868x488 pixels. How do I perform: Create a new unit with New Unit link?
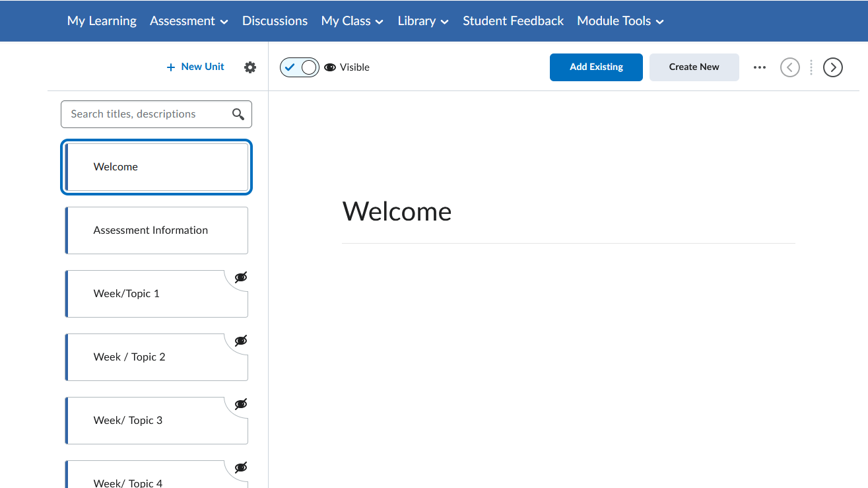click(195, 67)
